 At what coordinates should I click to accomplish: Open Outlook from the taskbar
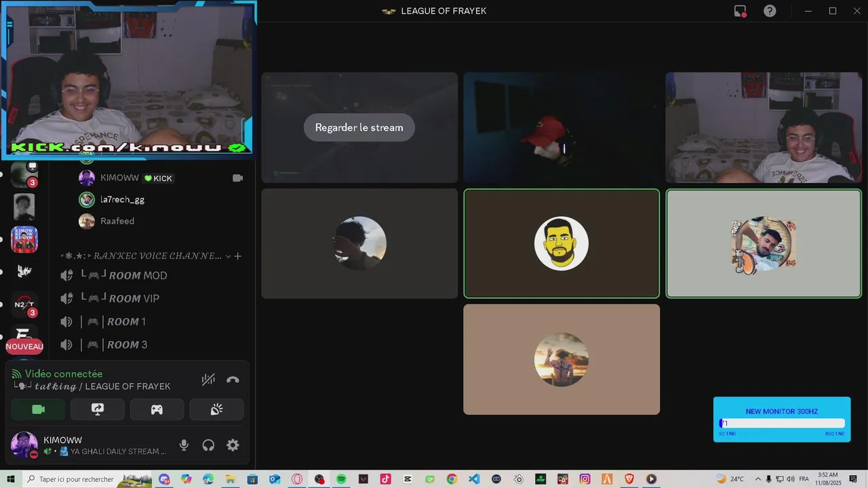275,479
